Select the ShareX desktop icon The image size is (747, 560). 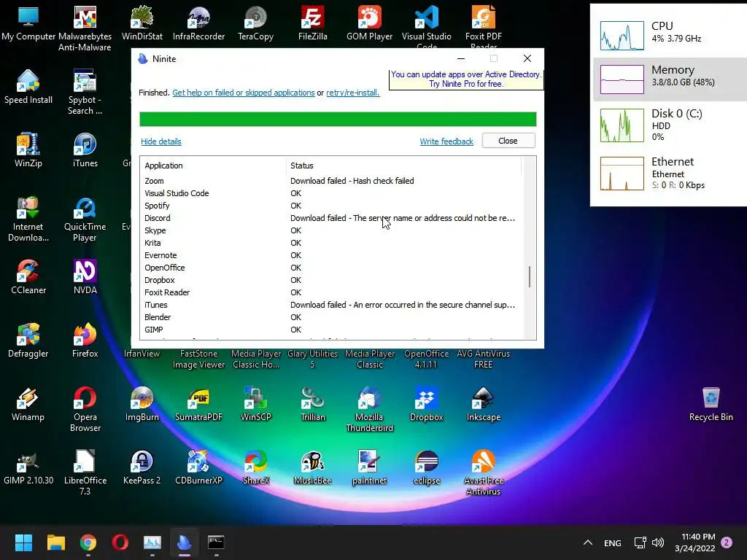point(256,467)
